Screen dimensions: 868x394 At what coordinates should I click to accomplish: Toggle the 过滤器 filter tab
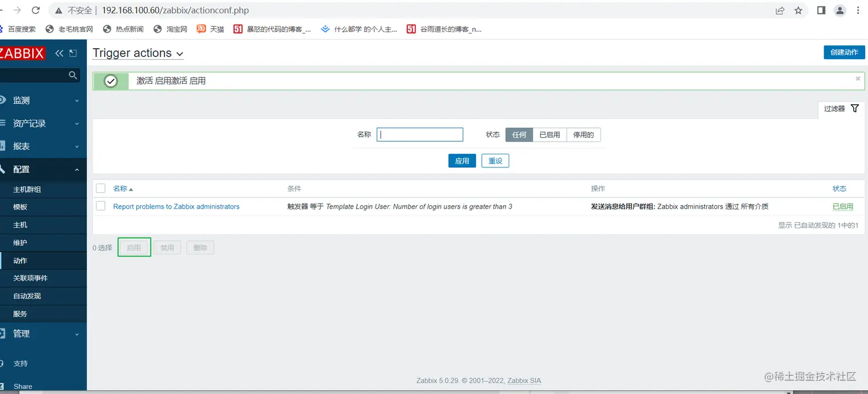tap(842, 108)
